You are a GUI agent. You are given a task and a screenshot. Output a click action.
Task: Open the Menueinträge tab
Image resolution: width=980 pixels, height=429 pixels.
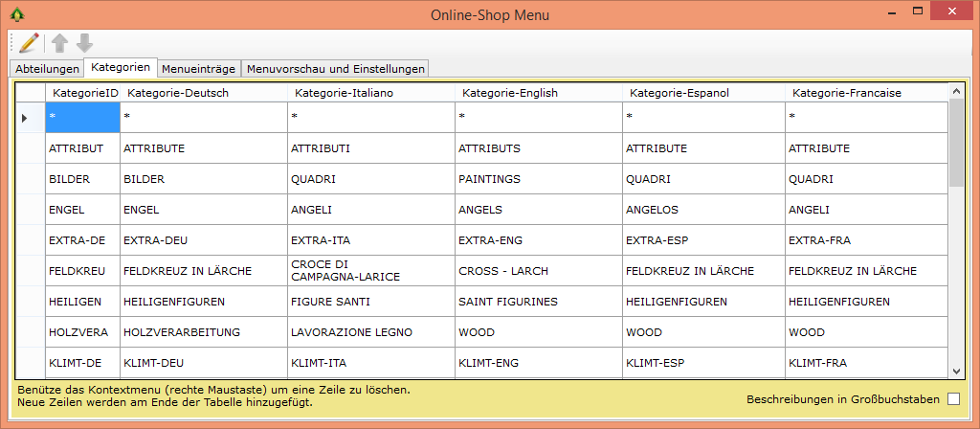pos(198,68)
